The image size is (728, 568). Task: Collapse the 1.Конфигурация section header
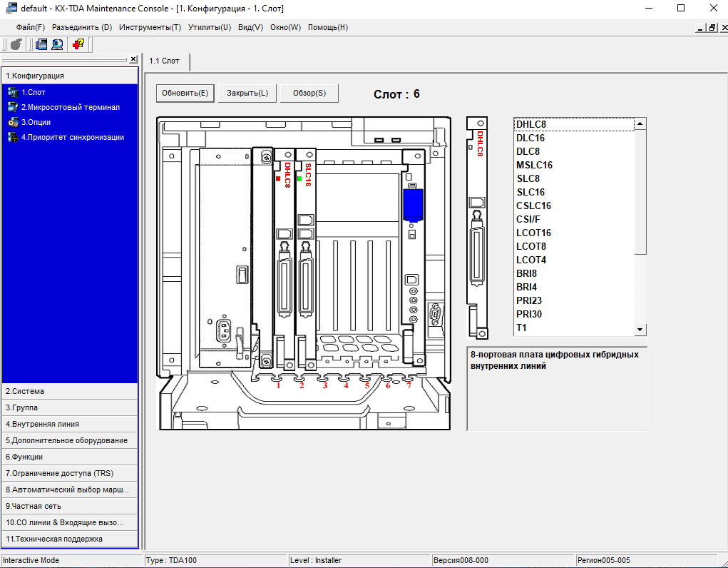(70, 76)
